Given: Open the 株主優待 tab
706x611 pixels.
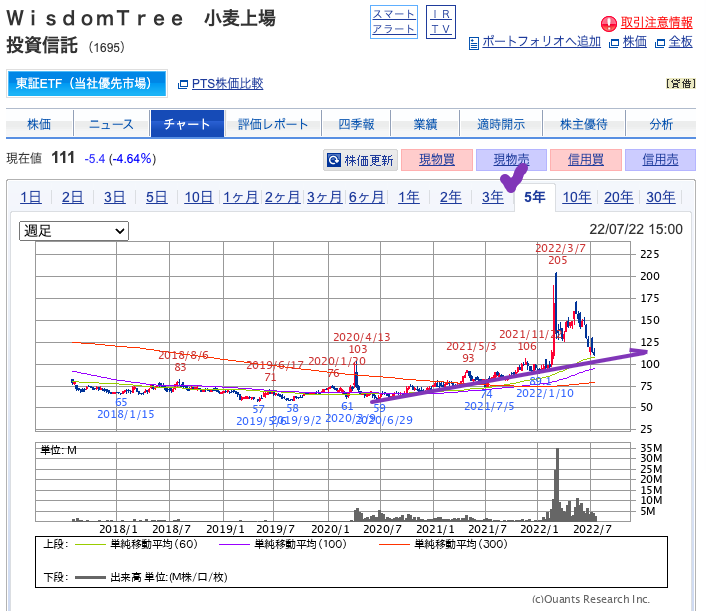Looking at the screenshot, I should click(584, 124).
